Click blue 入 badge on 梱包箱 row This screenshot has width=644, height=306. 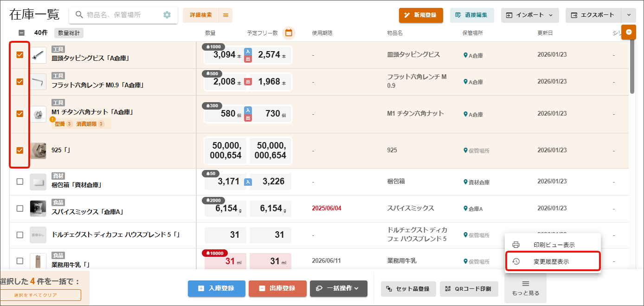(x=248, y=182)
